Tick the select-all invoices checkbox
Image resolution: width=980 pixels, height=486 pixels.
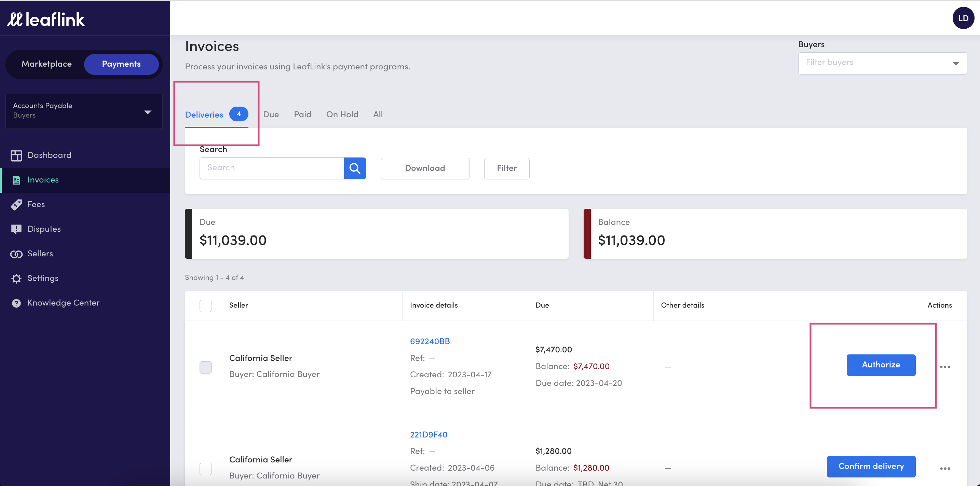click(x=205, y=306)
